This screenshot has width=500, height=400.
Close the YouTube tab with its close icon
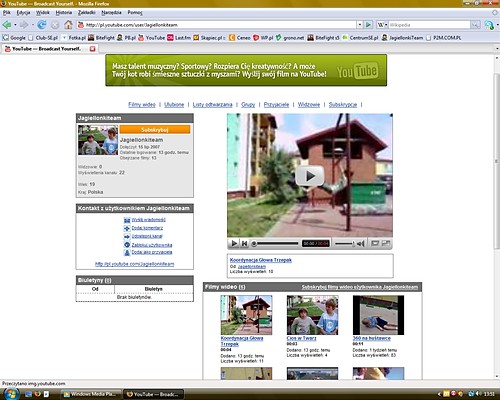coord(93,49)
